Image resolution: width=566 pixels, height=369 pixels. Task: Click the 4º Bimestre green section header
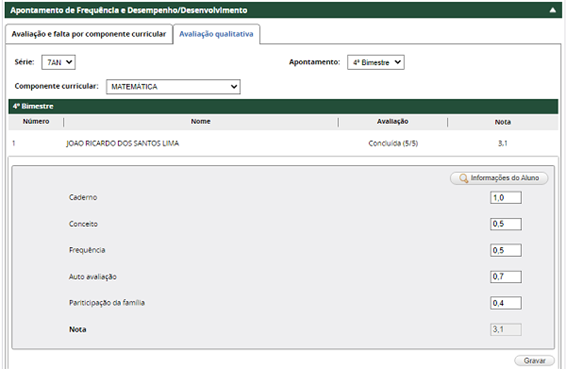click(x=283, y=107)
